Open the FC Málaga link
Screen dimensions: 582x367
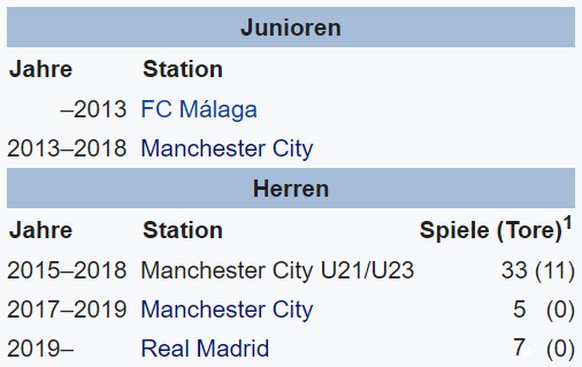199,109
